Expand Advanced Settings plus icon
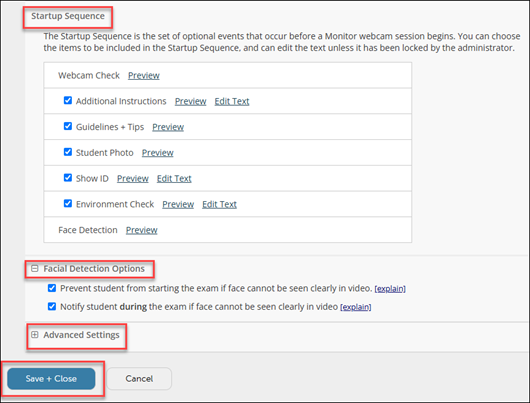530x403 pixels. coord(34,335)
